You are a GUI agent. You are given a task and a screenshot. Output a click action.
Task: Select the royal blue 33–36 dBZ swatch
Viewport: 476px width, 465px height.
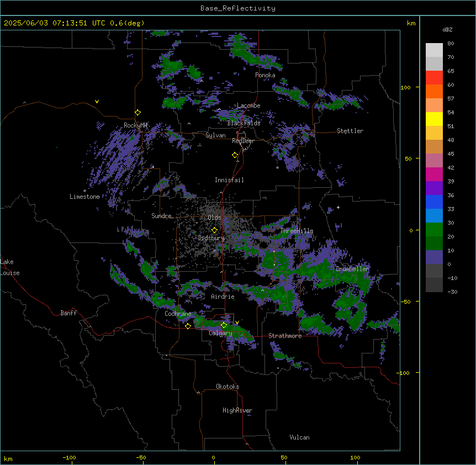434,202
